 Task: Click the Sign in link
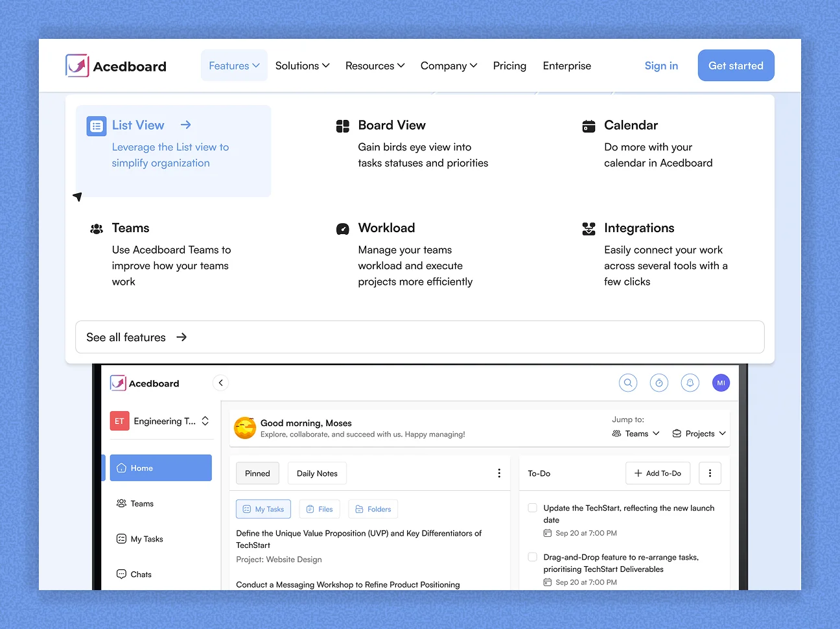[x=661, y=66]
